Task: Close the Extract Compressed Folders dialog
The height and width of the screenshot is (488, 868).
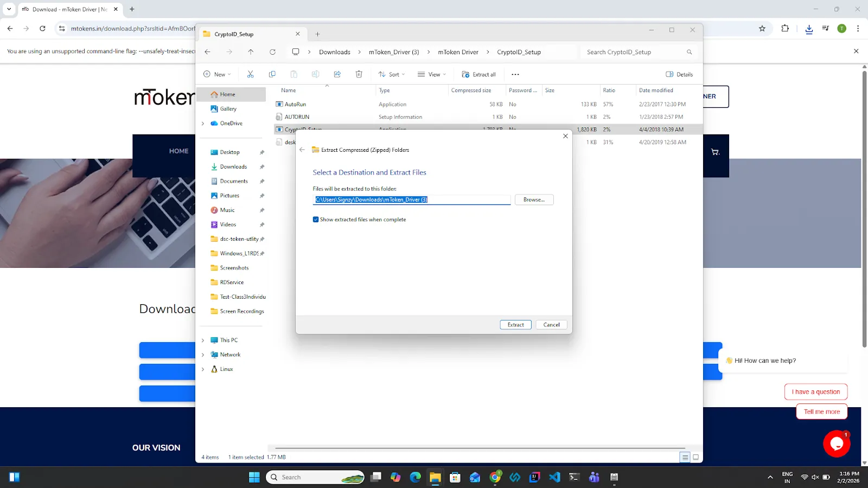Action: [565, 136]
